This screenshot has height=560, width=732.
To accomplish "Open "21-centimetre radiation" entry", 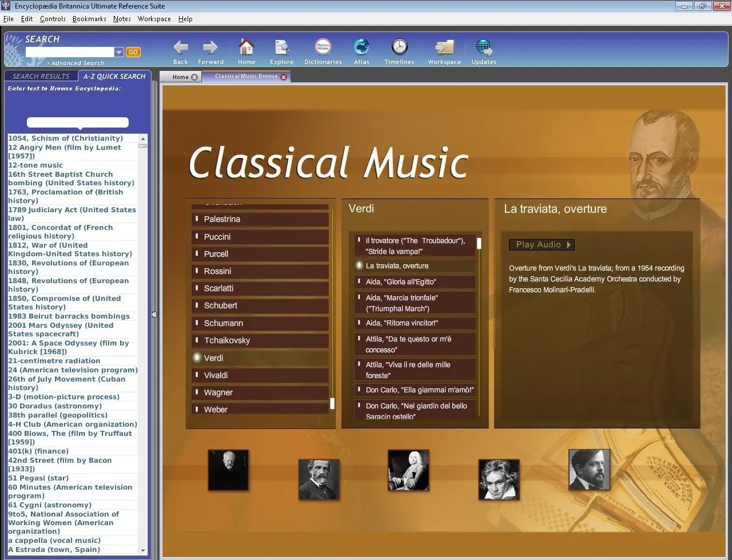I will [x=54, y=360].
